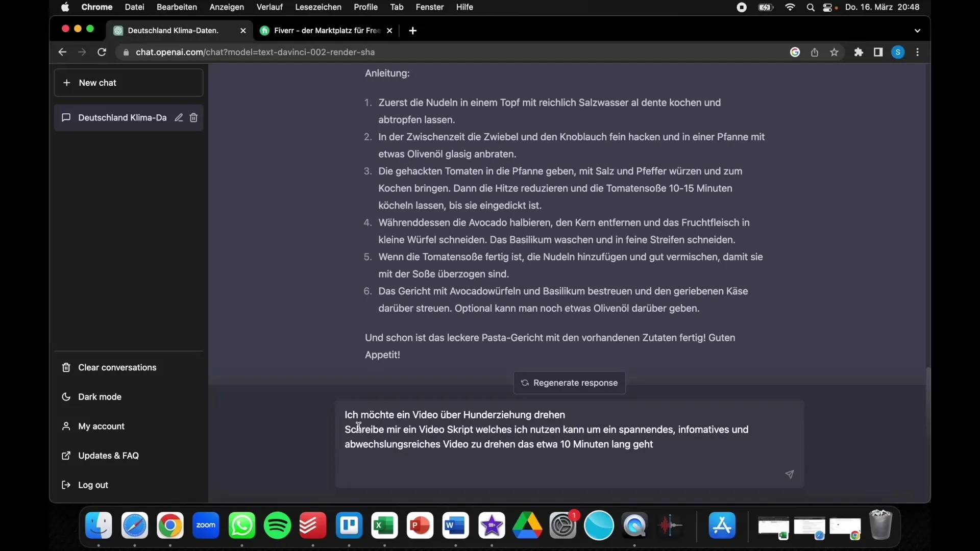Click the delete icon for conversation
Image resolution: width=980 pixels, height=551 pixels.
[x=194, y=118]
